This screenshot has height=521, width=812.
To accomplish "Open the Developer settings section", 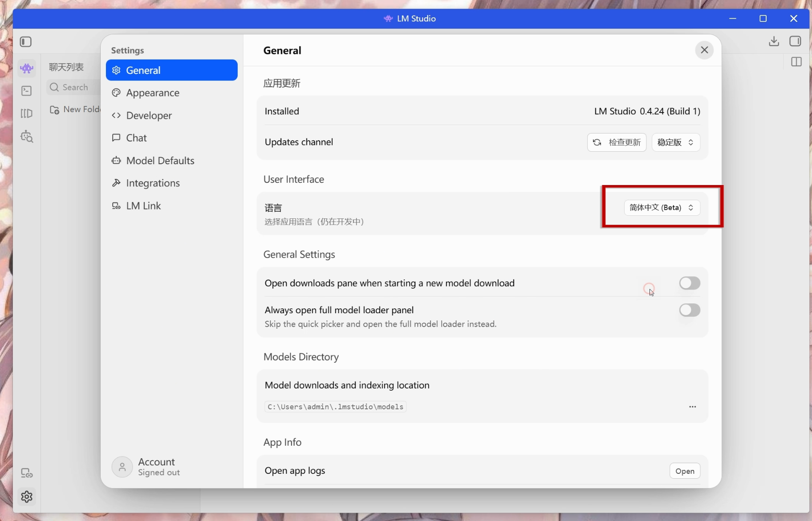I will click(x=172, y=115).
